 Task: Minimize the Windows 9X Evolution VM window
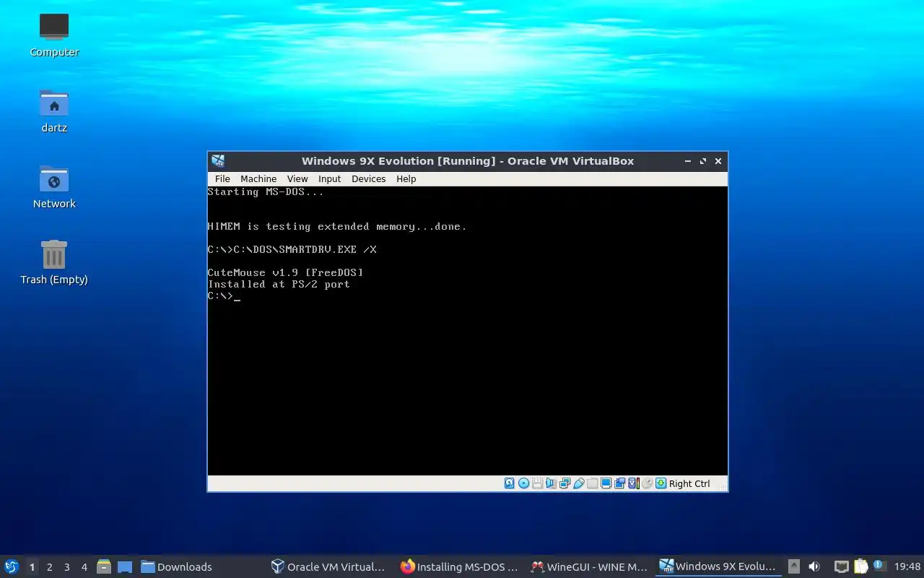[x=687, y=161]
